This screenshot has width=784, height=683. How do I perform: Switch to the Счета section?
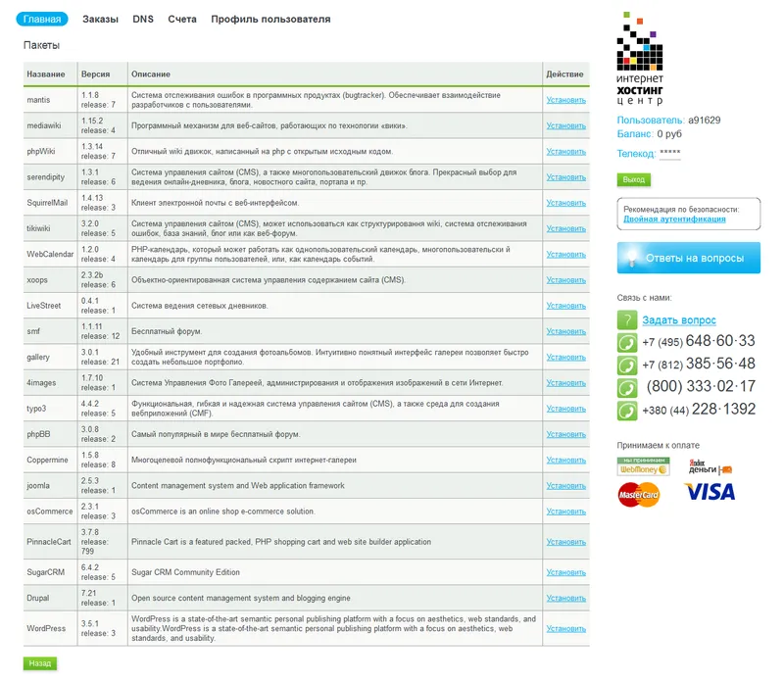(182, 19)
